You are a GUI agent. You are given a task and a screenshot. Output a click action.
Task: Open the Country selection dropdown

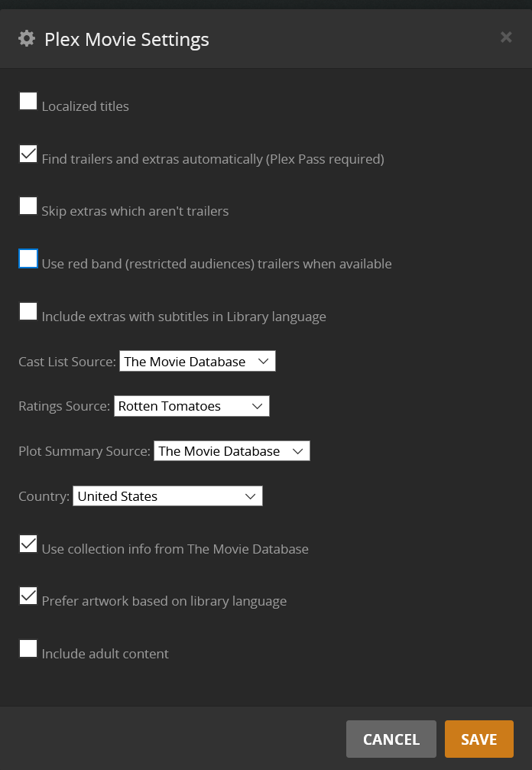coord(167,496)
